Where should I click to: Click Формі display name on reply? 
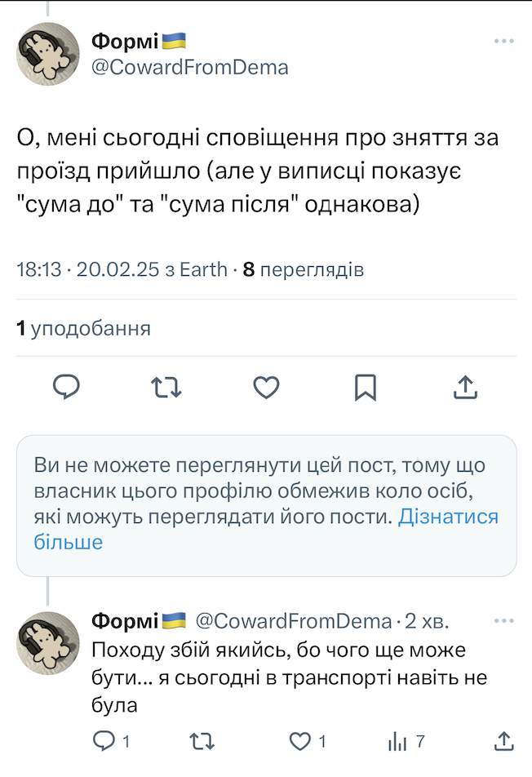(x=125, y=621)
